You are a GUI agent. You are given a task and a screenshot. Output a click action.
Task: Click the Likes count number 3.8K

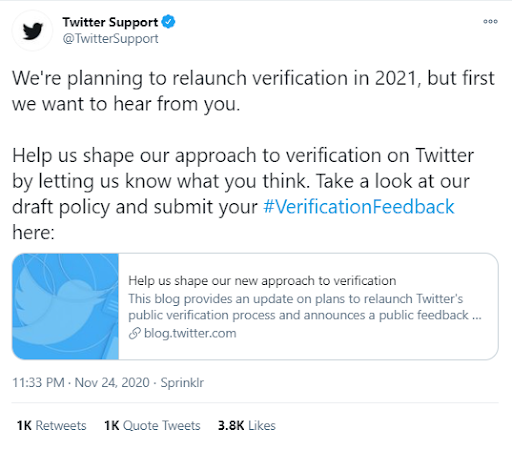pos(231,426)
